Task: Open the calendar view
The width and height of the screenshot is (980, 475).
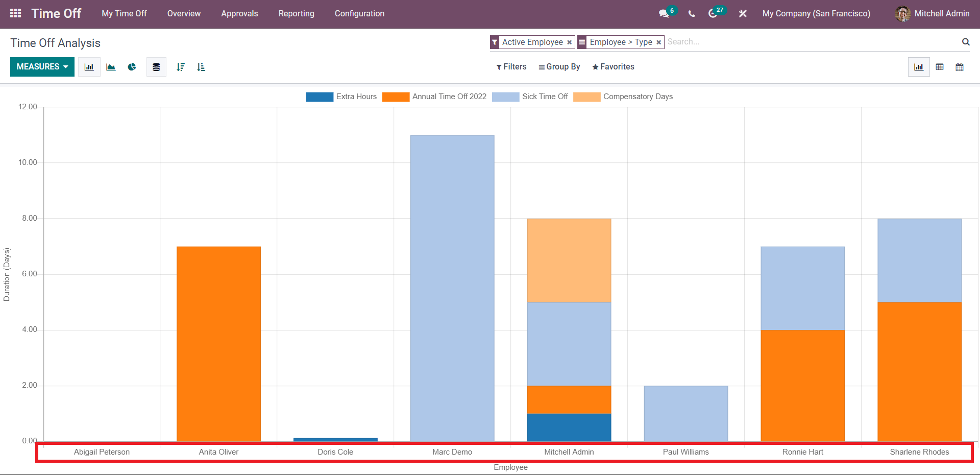Action: (960, 67)
